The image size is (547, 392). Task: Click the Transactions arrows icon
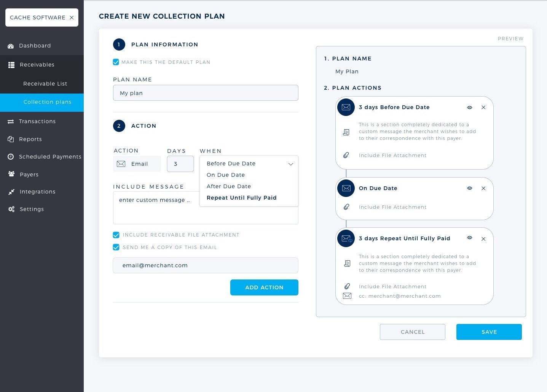[x=11, y=122]
